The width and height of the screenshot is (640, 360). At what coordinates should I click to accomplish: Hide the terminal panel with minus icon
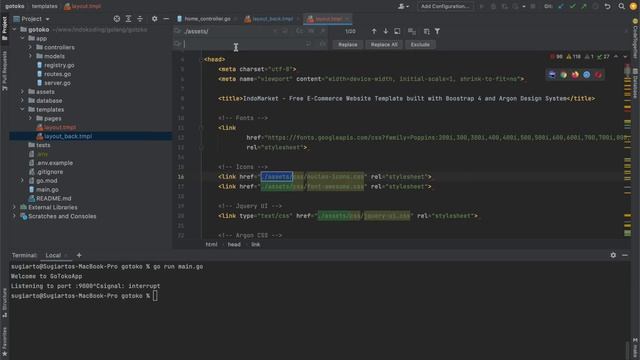(x=625, y=255)
